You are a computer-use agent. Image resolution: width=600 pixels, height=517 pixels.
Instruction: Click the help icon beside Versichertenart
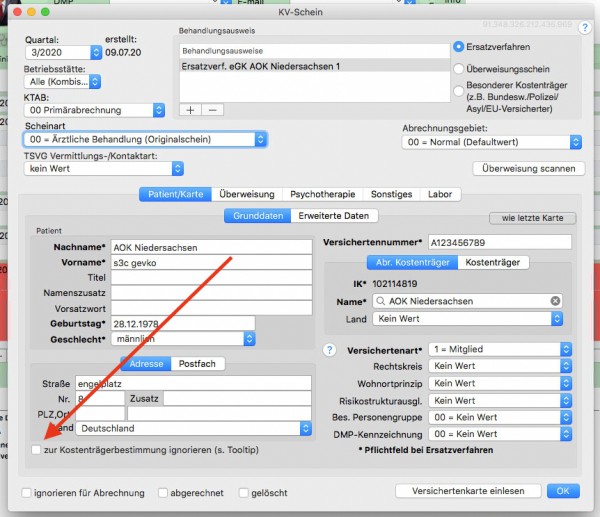coord(329,350)
